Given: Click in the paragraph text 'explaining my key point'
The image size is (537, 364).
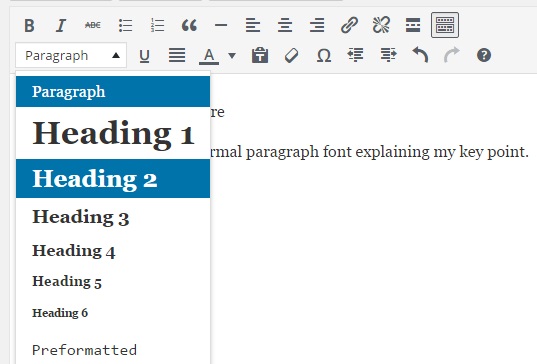Looking at the screenshot, I should click(442, 152).
